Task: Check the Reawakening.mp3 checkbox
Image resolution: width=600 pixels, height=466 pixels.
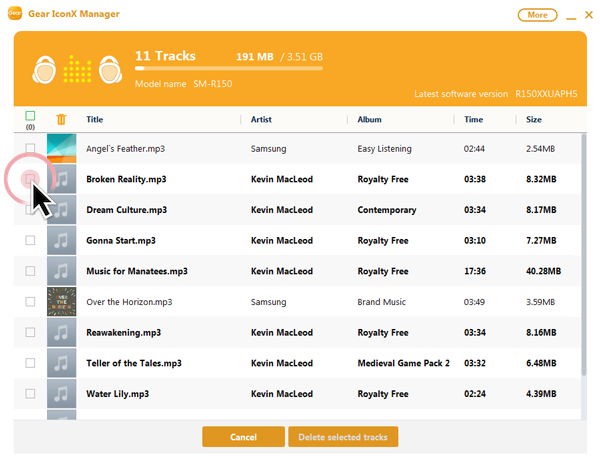Action: coord(30,332)
